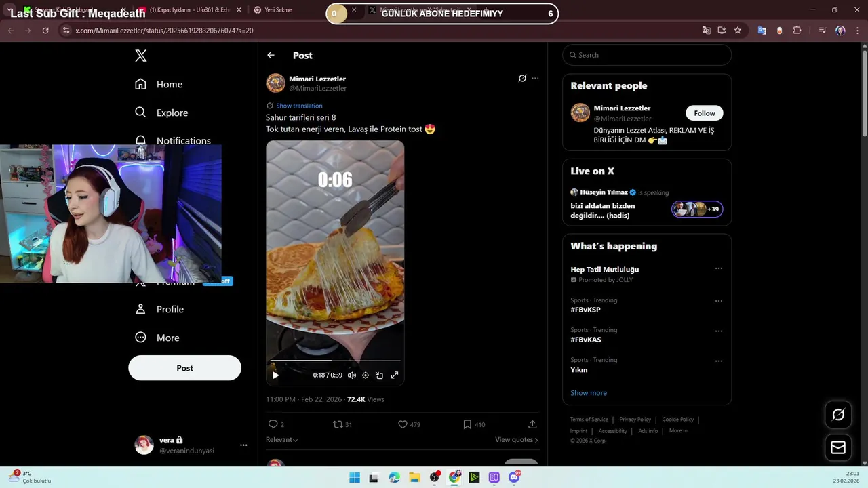
Task: Close the Yeni Sekme tab
Action: tap(354, 10)
